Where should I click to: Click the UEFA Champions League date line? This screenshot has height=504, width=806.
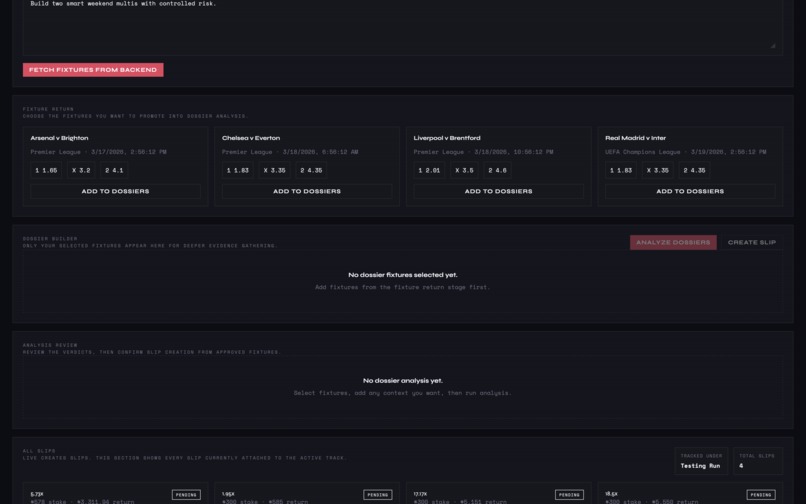coord(686,152)
